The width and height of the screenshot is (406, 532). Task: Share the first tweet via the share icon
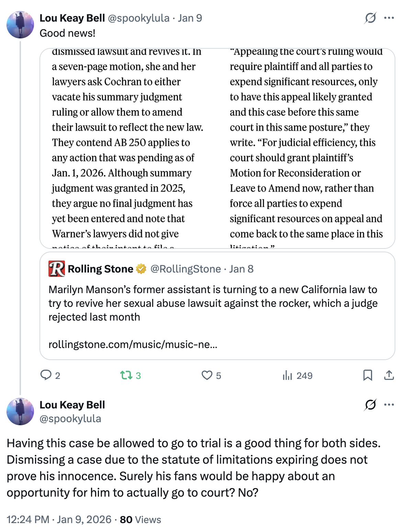click(389, 375)
